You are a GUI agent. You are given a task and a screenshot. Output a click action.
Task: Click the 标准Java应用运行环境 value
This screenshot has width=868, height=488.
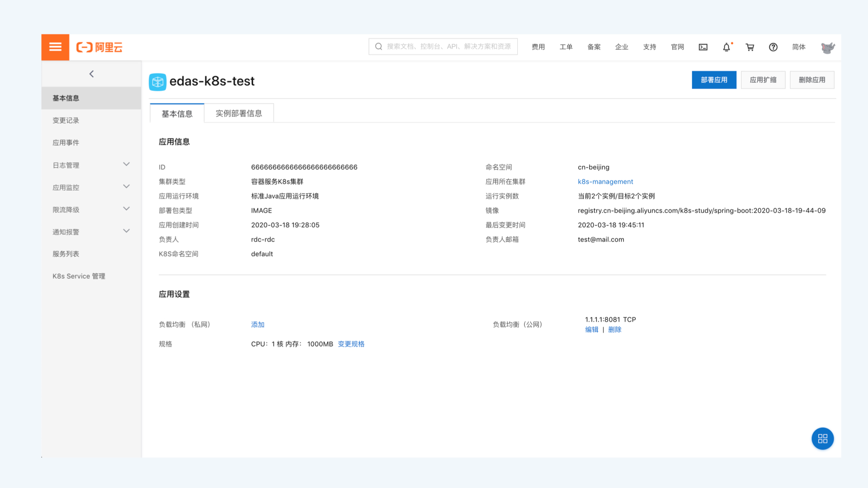[285, 196]
